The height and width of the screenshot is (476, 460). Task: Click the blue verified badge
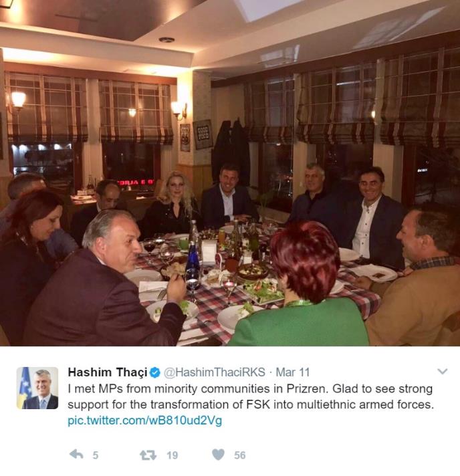[x=155, y=372]
